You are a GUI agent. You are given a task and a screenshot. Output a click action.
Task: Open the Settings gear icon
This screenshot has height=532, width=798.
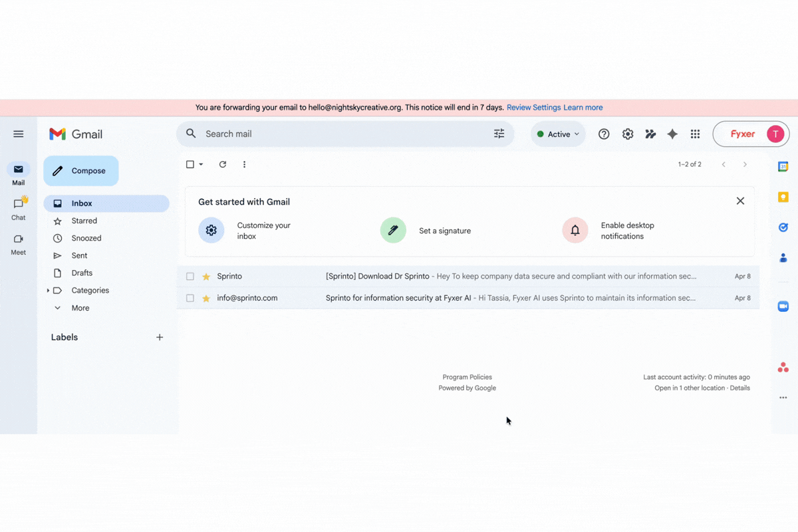(628, 134)
